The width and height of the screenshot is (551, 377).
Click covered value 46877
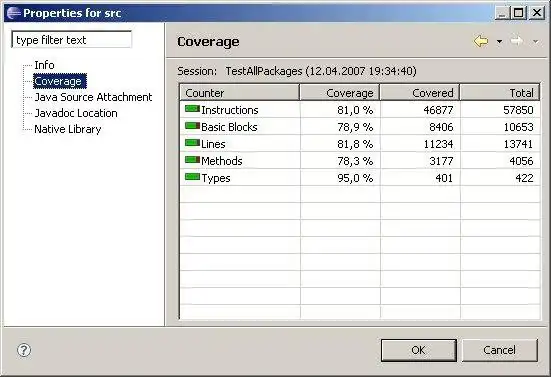pyautogui.click(x=438, y=110)
